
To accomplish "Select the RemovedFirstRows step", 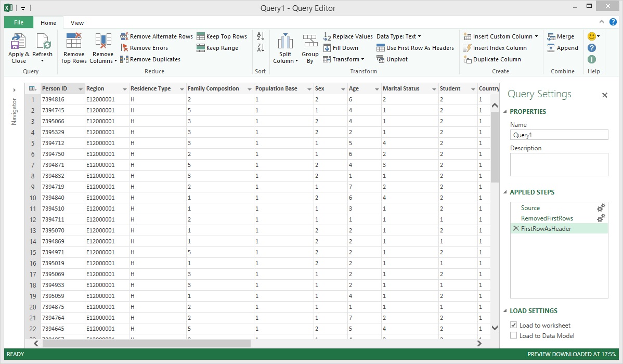I will 547,218.
